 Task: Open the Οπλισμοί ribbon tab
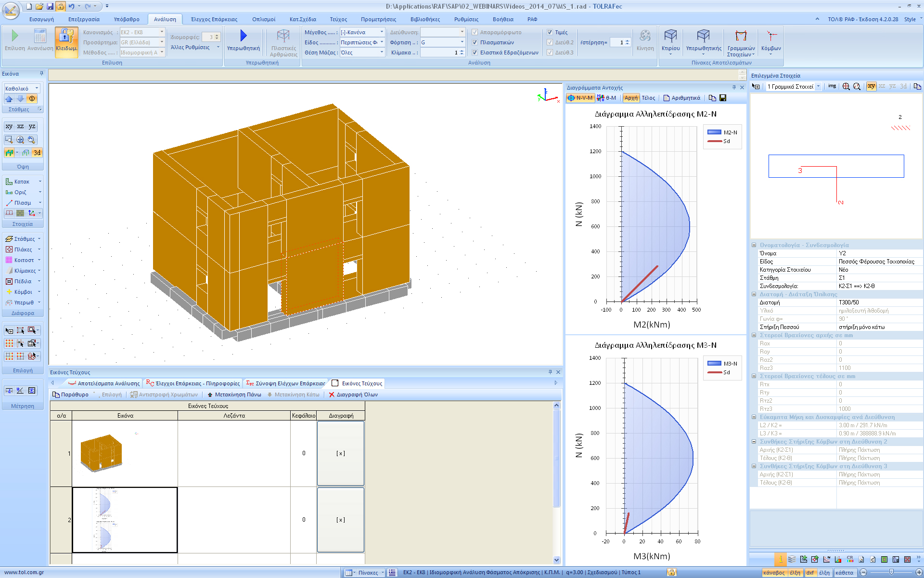click(x=264, y=19)
